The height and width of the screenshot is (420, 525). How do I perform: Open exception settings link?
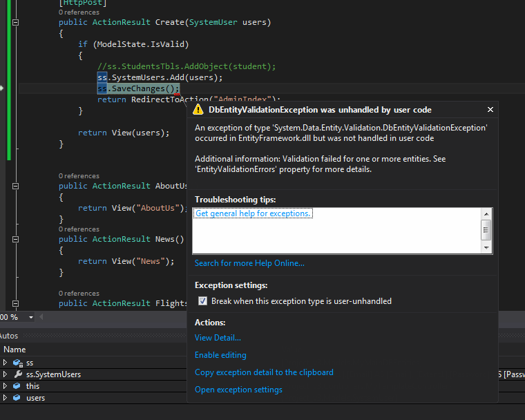(x=238, y=390)
